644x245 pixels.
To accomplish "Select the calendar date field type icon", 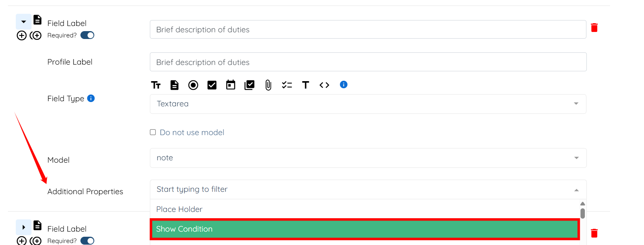I will click(231, 85).
